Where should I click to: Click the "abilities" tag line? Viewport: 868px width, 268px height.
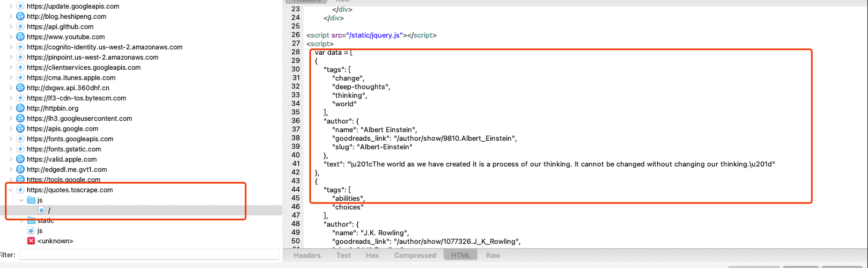click(x=349, y=199)
